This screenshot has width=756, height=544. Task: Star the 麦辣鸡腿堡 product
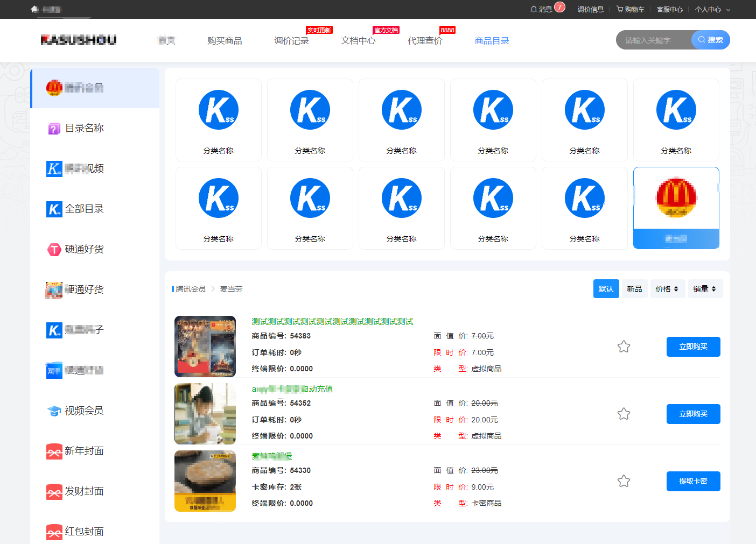(x=624, y=481)
